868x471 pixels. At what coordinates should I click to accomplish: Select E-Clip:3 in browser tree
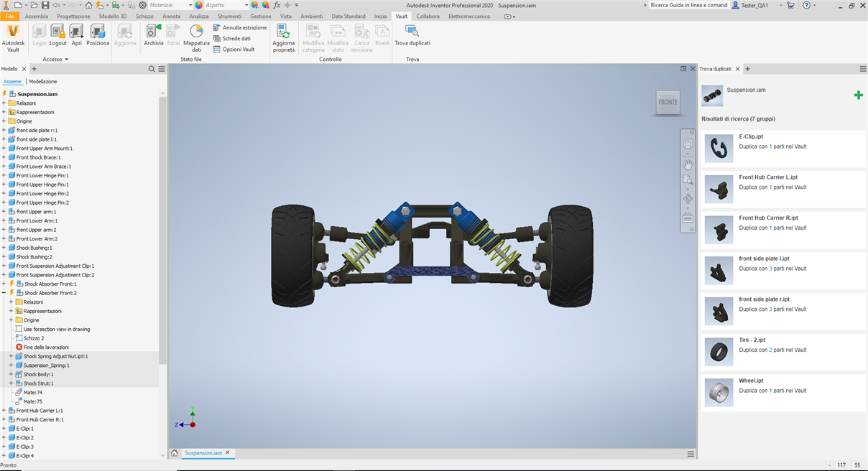[25, 447]
